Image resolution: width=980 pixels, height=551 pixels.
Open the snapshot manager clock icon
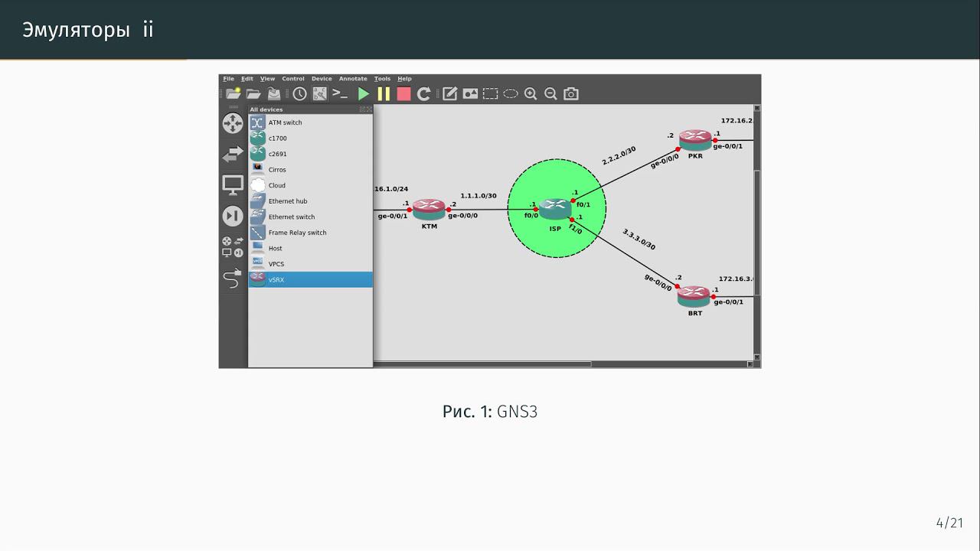tap(299, 93)
